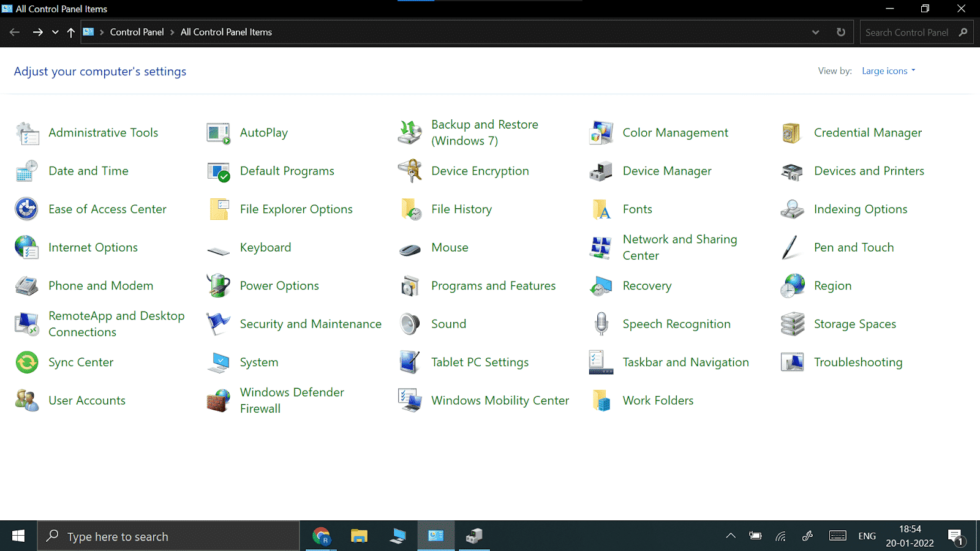Go back to previous location
This screenshot has height=551, width=980.
point(15,32)
